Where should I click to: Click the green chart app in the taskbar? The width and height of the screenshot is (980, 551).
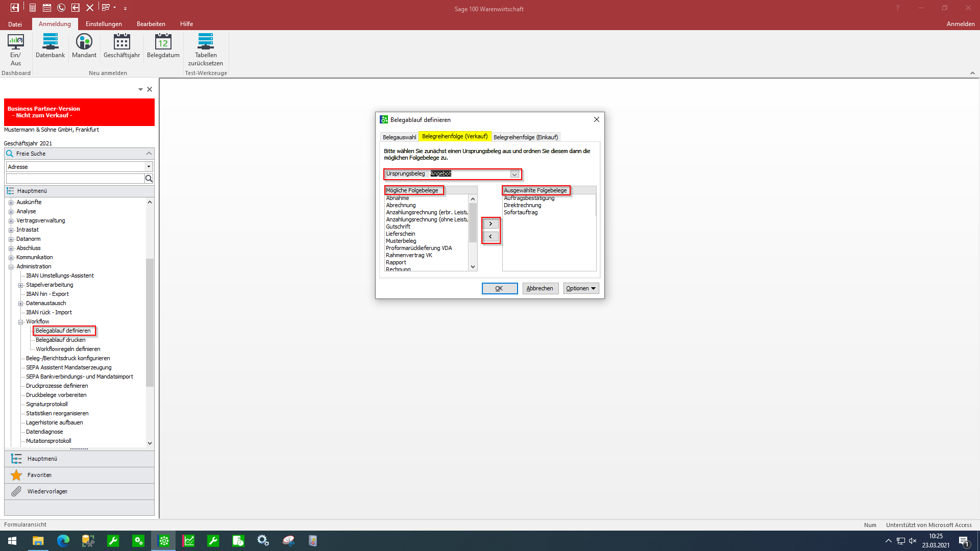pyautogui.click(x=188, y=541)
